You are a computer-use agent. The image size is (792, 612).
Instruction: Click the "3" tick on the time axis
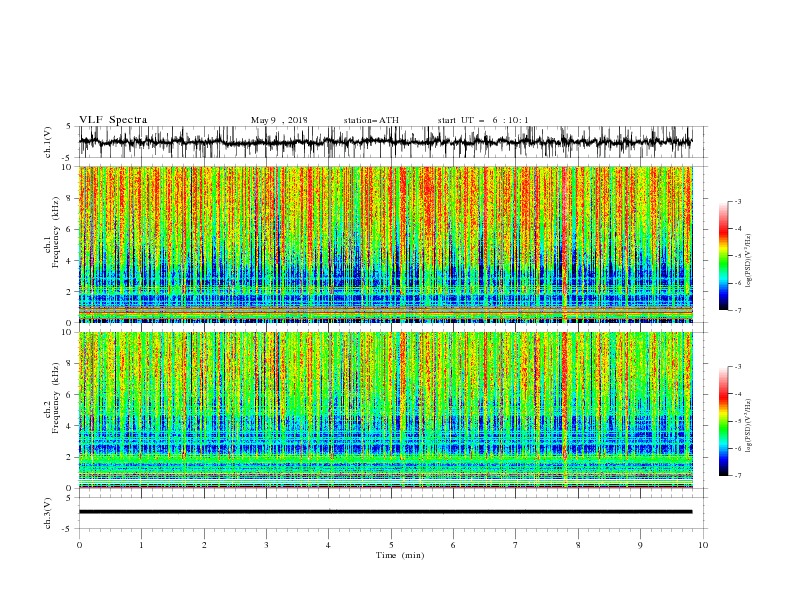click(266, 545)
